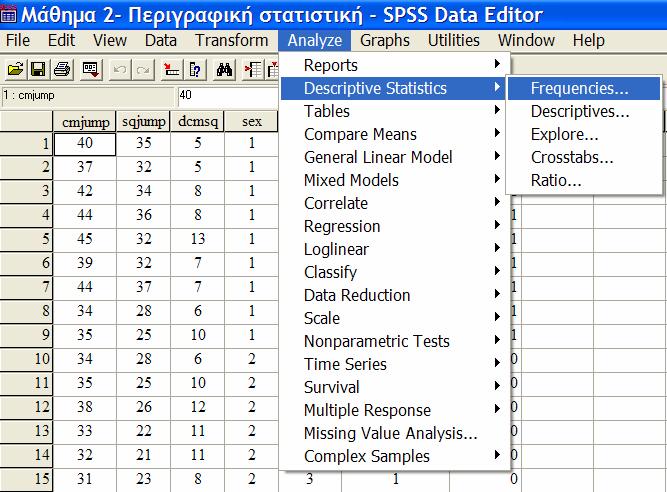This screenshot has width=667, height=492.
Task: Click the dcmsq column header
Action: [197, 122]
